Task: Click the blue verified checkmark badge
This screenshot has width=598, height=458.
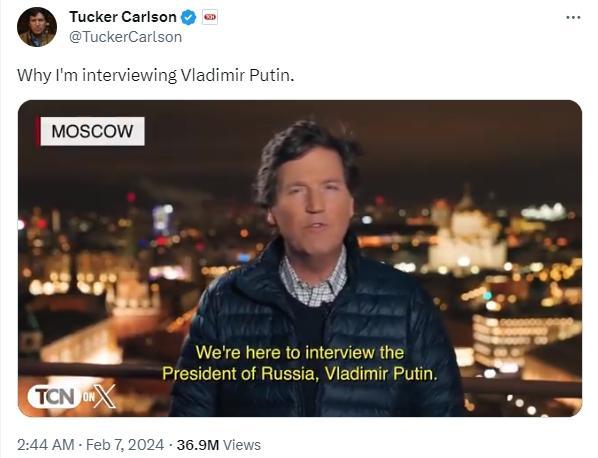Action: pos(188,18)
